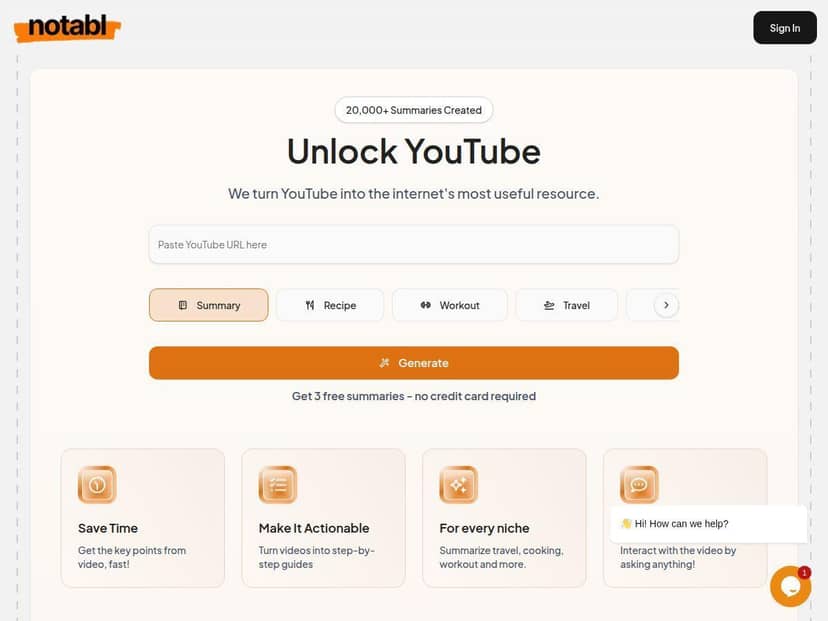The image size is (828, 621).
Task: Open the 'Hi! How can we help?' message
Action: click(x=708, y=524)
